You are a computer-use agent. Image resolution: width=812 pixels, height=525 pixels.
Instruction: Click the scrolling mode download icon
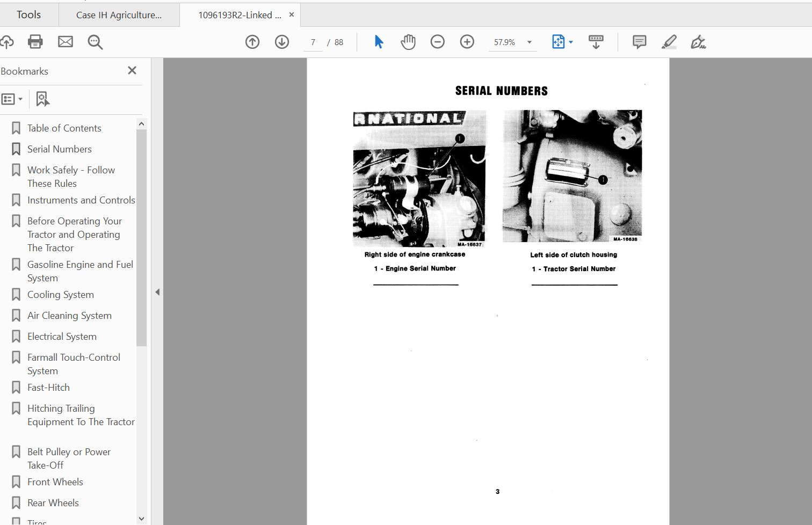(x=596, y=42)
